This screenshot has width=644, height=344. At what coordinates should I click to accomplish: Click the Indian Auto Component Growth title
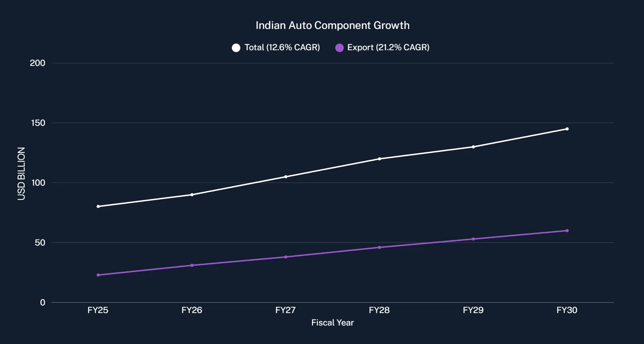pyautogui.click(x=332, y=25)
